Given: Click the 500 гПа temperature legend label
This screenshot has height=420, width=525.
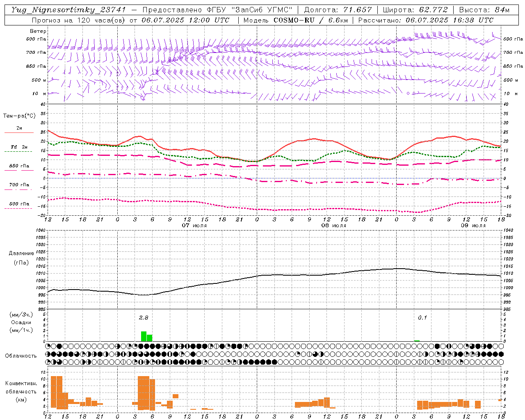Looking at the screenshot, I should (19, 204).
